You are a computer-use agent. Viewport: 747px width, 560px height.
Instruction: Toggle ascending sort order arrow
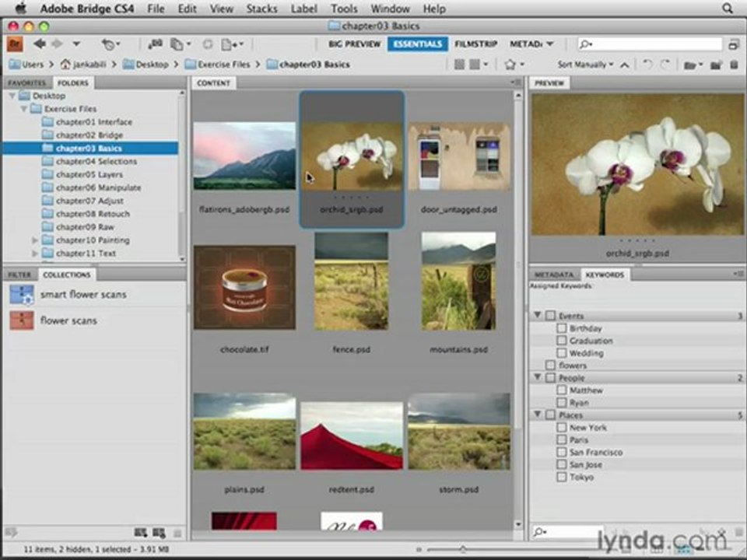coord(625,65)
